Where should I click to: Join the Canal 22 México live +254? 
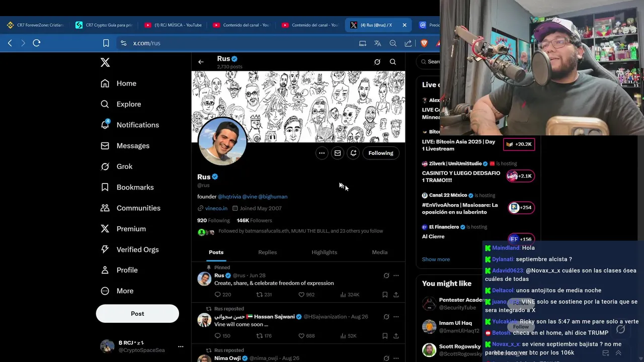click(x=521, y=208)
